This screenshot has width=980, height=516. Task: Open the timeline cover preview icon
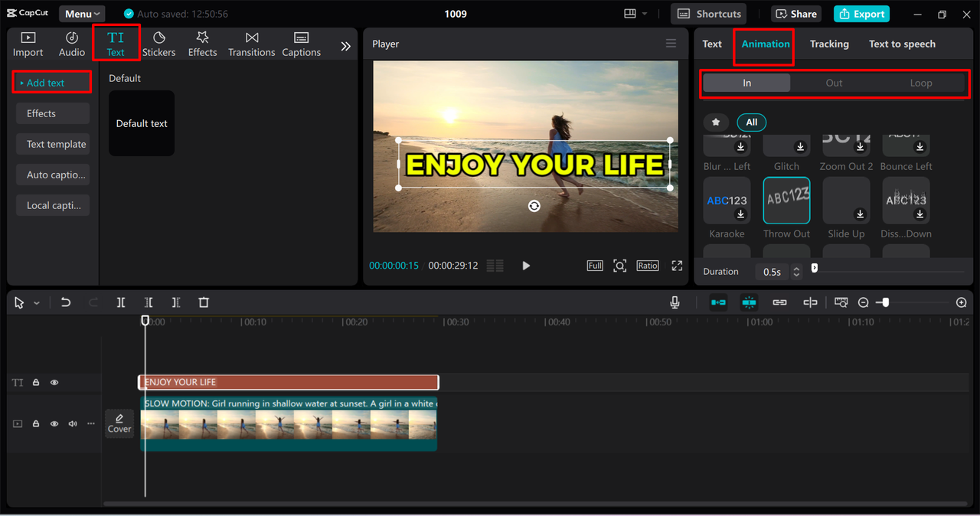point(841,302)
